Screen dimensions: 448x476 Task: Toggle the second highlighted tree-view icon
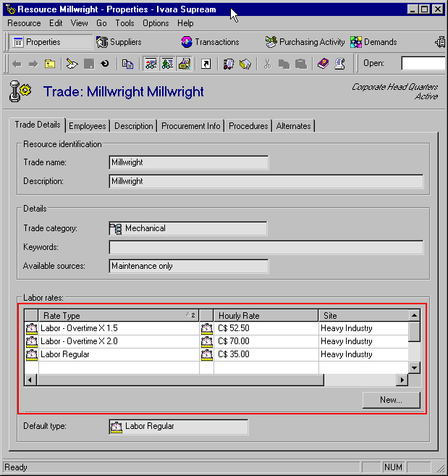pyautogui.click(x=167, y=64)
